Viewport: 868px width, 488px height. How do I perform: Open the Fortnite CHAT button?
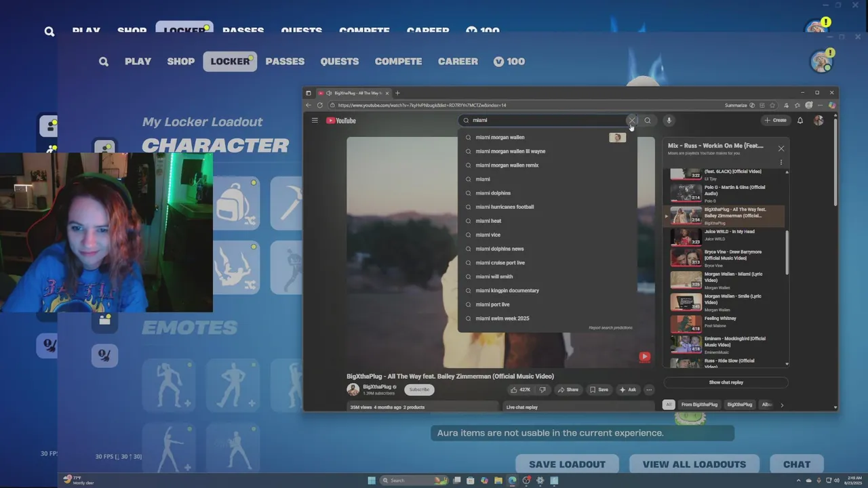click(x=797, y=464)
